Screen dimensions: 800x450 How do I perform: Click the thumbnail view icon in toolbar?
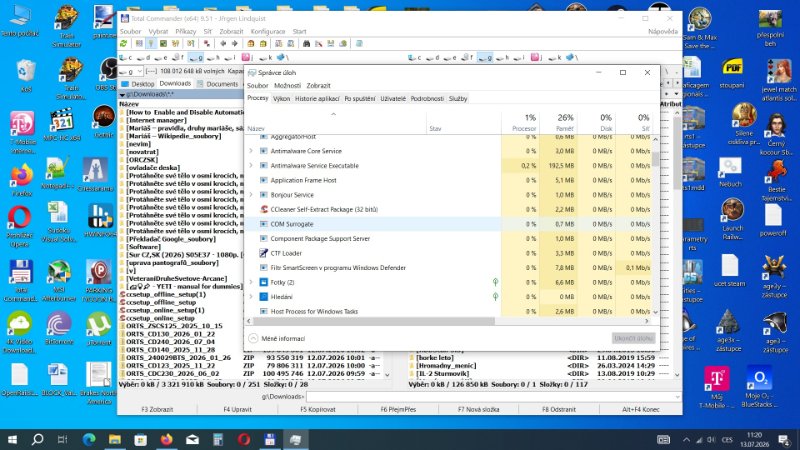(163, 44)
